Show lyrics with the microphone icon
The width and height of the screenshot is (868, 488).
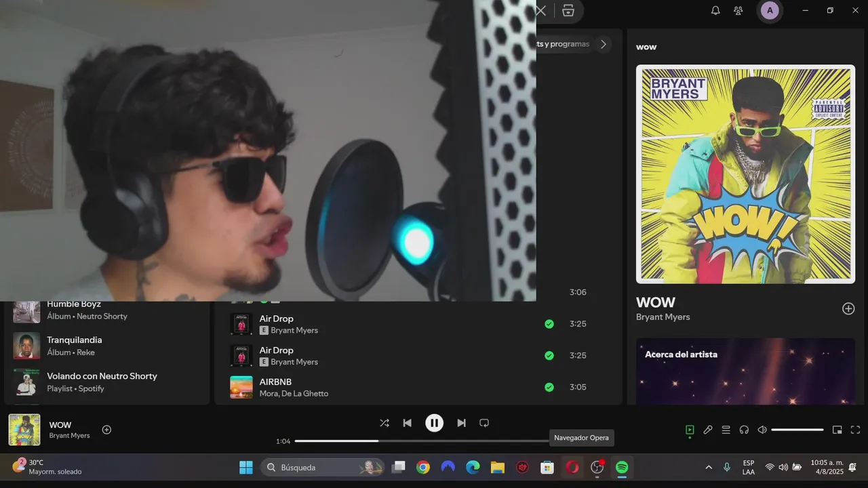point(708,430)
